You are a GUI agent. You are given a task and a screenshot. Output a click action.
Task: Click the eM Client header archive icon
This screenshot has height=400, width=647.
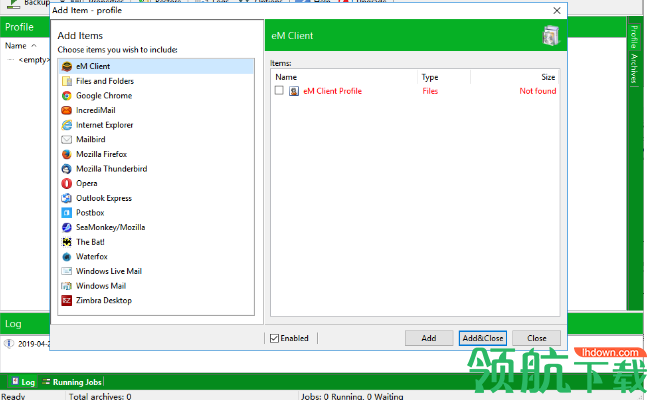[x=550, y=35]
